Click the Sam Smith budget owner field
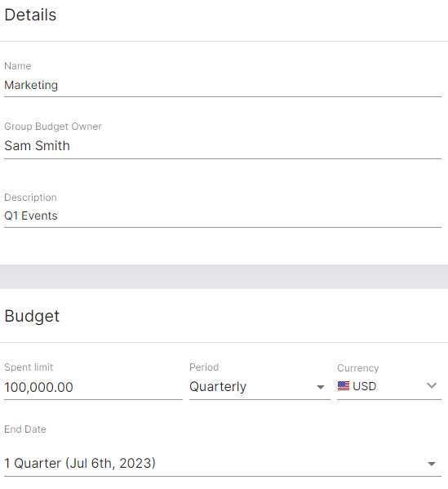Screen dimensions: 448x489 point(223,146)
